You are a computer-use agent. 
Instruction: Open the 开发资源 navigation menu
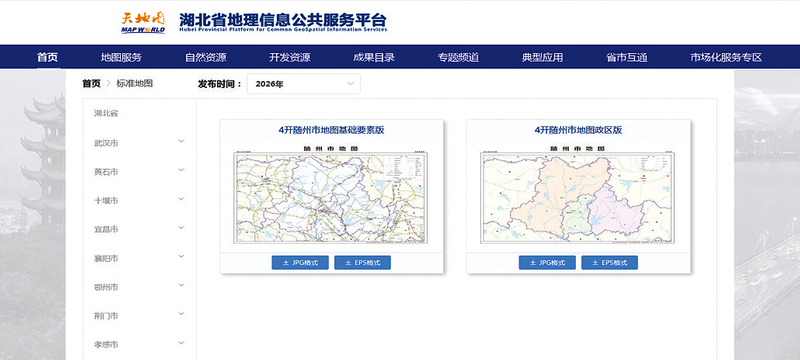[x=290, y=58]
